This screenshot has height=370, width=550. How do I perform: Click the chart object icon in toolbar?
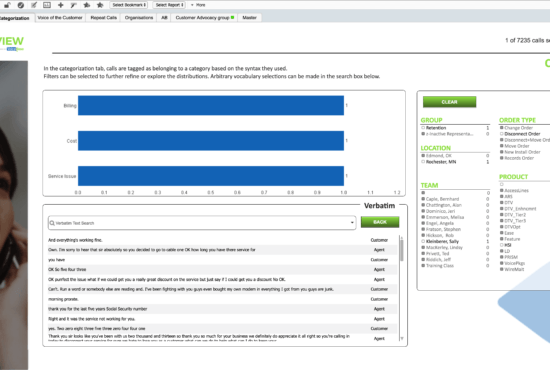tap(47, 5)
